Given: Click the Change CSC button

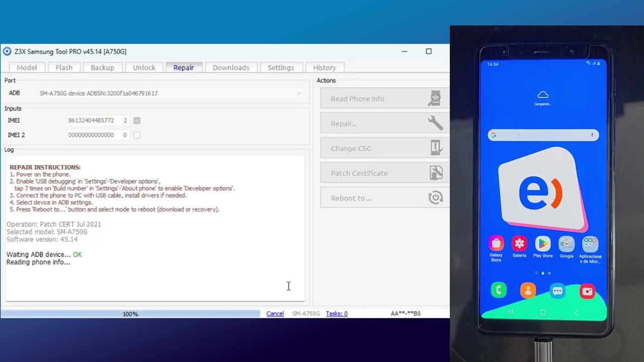Looking at the screenshot, I should point(385,148).
